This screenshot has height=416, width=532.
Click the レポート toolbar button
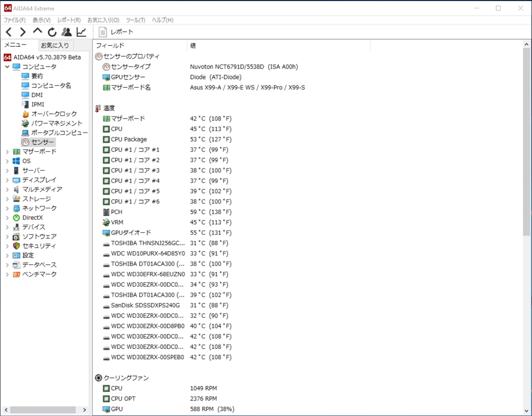116,32
